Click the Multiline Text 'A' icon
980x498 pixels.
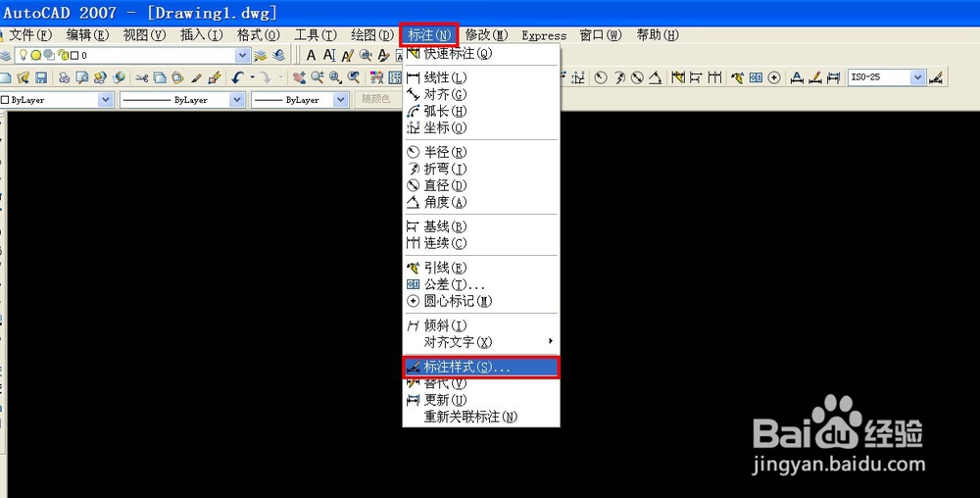click(x=311, y=56)
